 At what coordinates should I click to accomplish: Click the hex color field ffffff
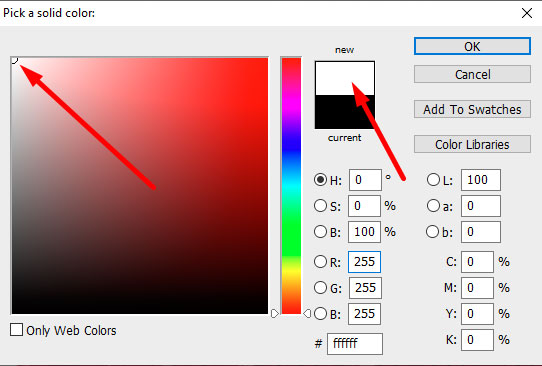[355, 344]
